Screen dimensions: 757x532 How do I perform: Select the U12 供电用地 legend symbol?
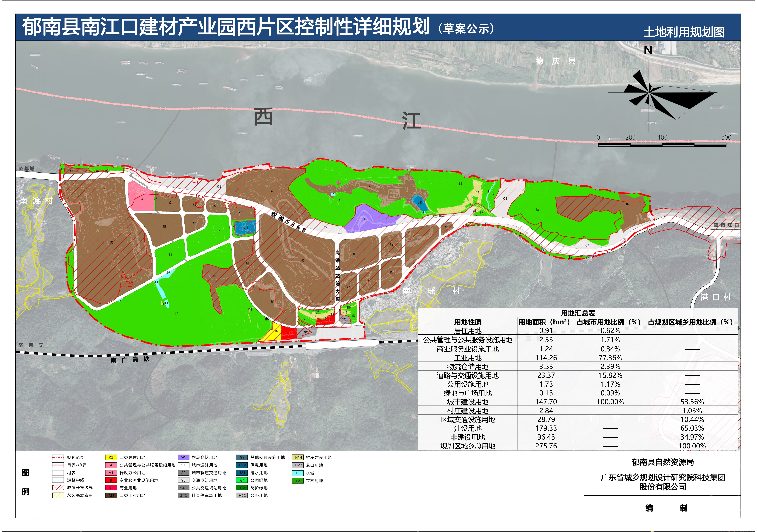coord(242,465)
